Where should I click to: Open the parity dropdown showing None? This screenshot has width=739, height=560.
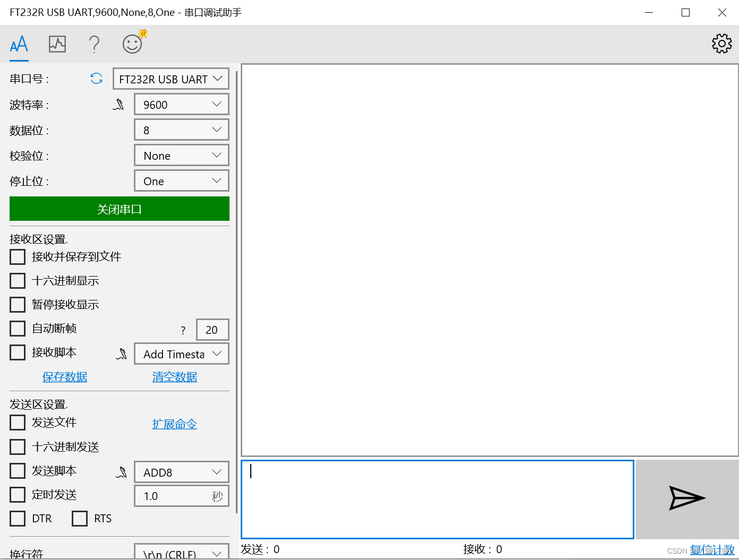click(x=182, y=155)
